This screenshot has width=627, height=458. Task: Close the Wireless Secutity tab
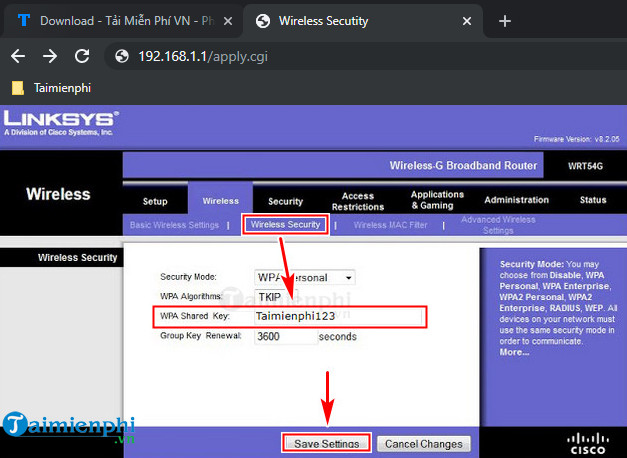coord(467,21)
